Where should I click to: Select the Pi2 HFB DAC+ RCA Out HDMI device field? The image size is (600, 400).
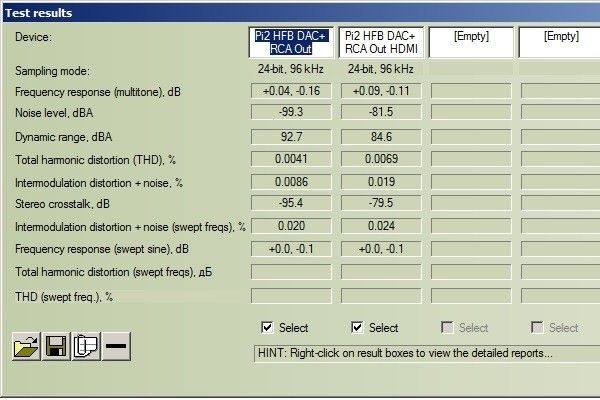coord(381,42)
